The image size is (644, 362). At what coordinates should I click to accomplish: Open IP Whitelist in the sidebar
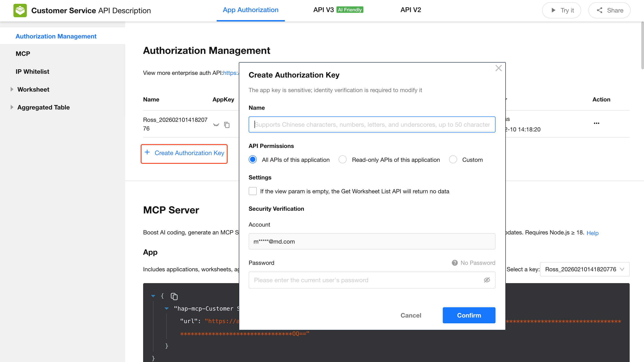(32, 72)
